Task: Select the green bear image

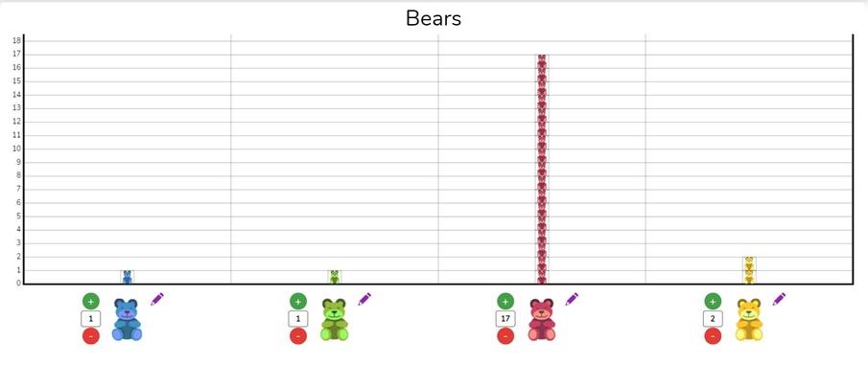Action: pyautogui.click(x=335, y=320)
